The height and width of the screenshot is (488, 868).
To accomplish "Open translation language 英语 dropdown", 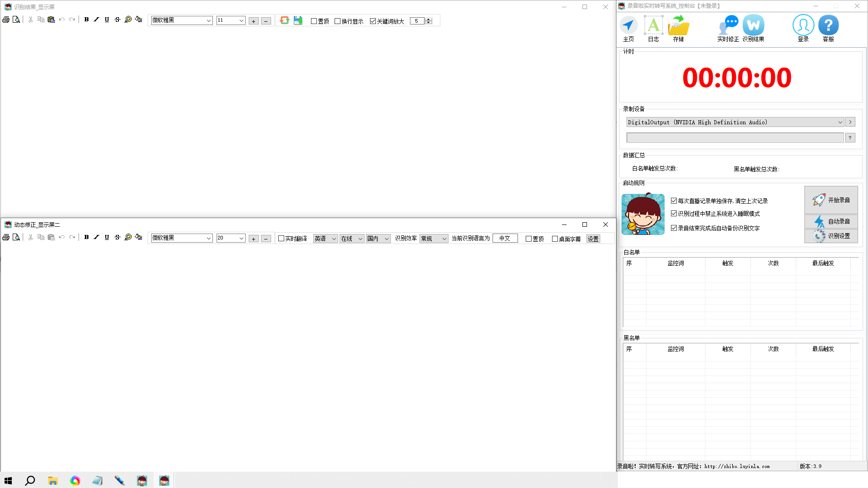I will (325, 239).
